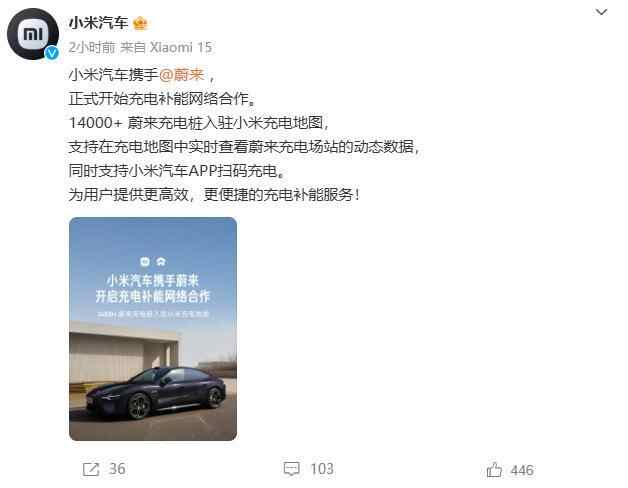Click the blue verified badge on the avatar
This screenshot has height=488, width=628.
52,53
